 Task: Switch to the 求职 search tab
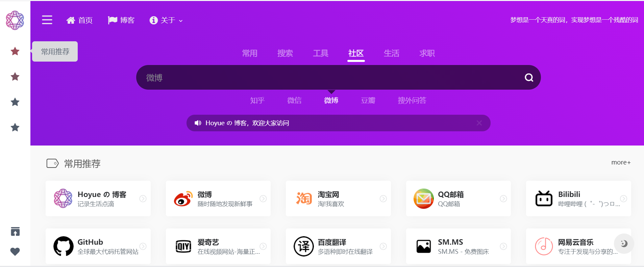click(427, 53)
